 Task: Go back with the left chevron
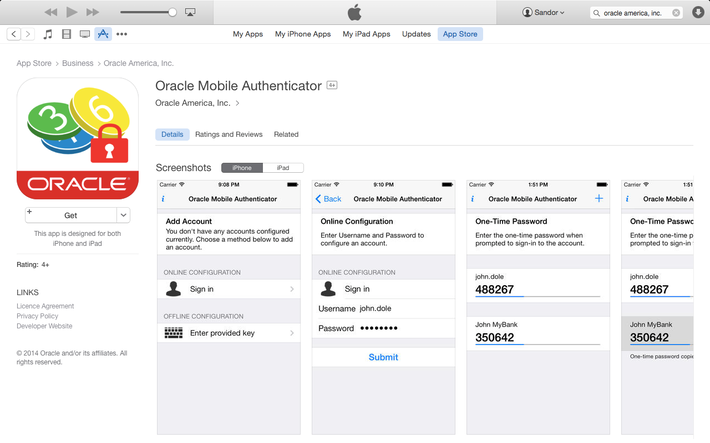coord(14,34)
